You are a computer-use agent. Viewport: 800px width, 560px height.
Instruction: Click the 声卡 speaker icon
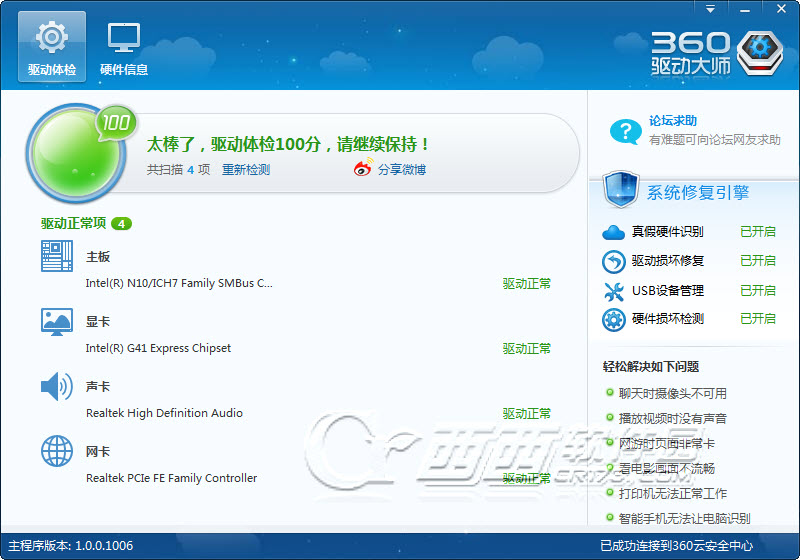57,387
